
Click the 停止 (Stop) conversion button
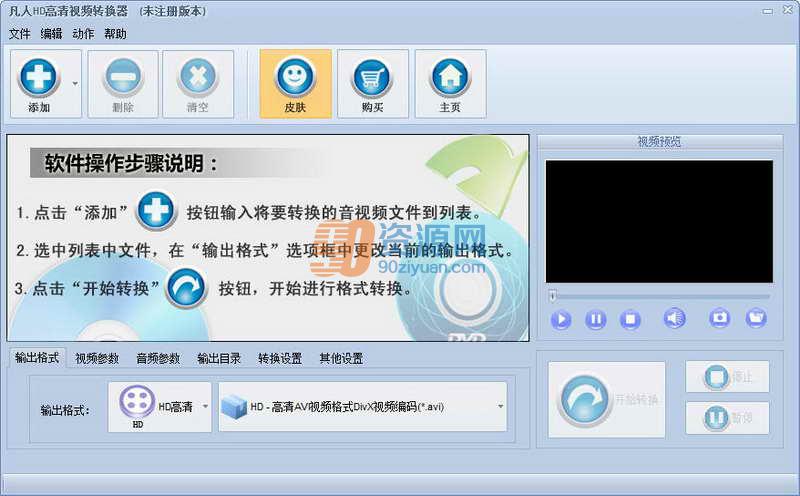(728, 377)
